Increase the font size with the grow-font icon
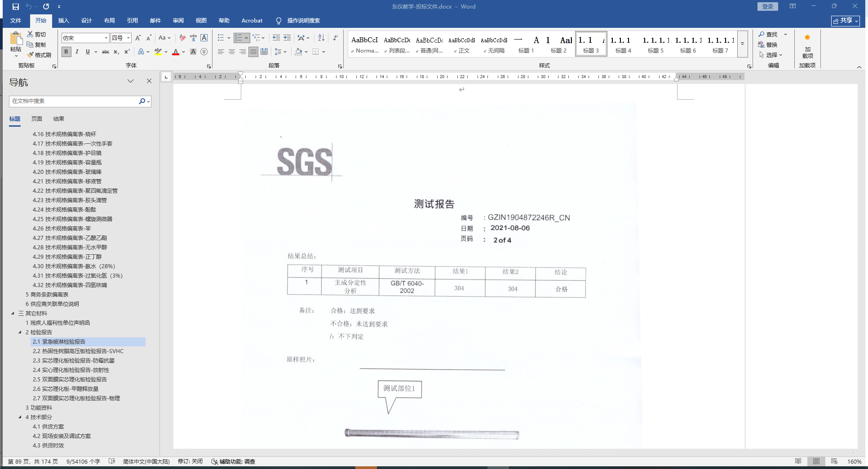 click(x=138, y=38)
